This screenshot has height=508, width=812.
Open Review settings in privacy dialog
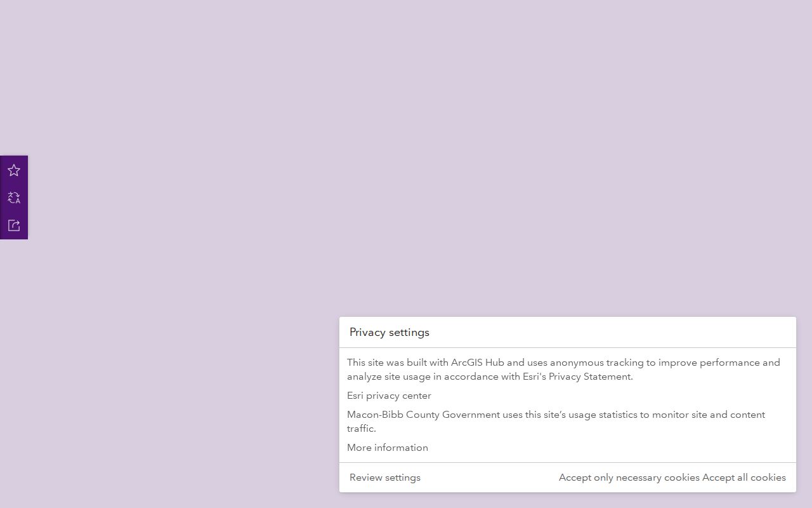[385, 478]
